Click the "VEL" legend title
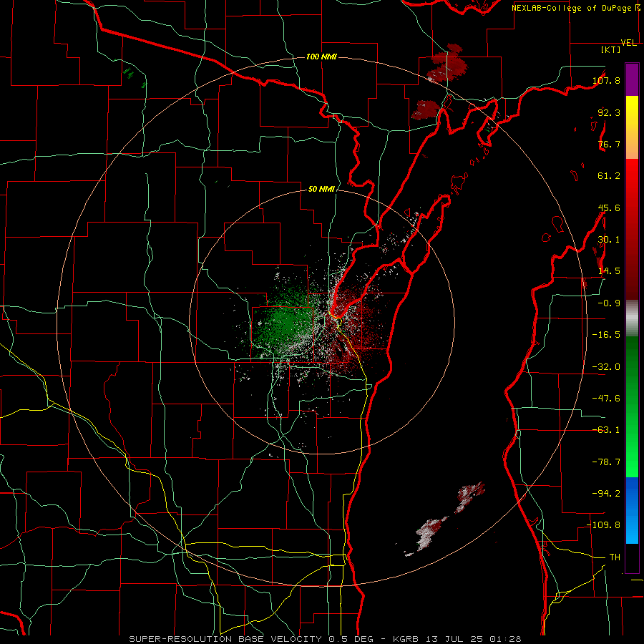The height and width of the screenshot is (644, 644). (628, 43)
